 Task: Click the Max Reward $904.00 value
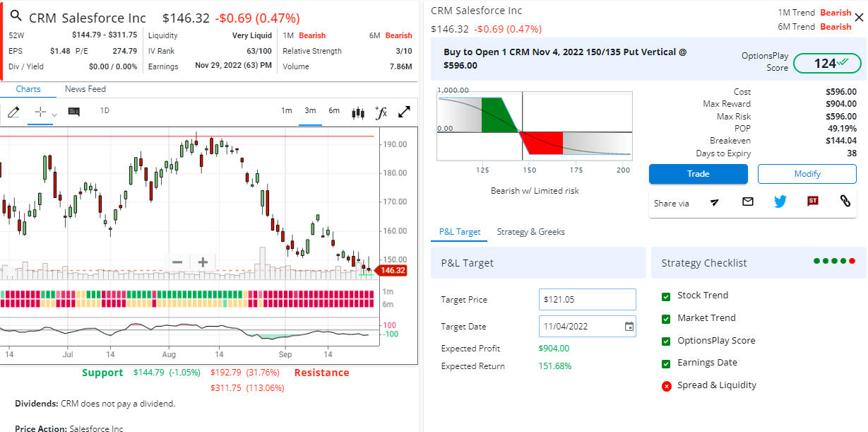click(x=841, y=104)
